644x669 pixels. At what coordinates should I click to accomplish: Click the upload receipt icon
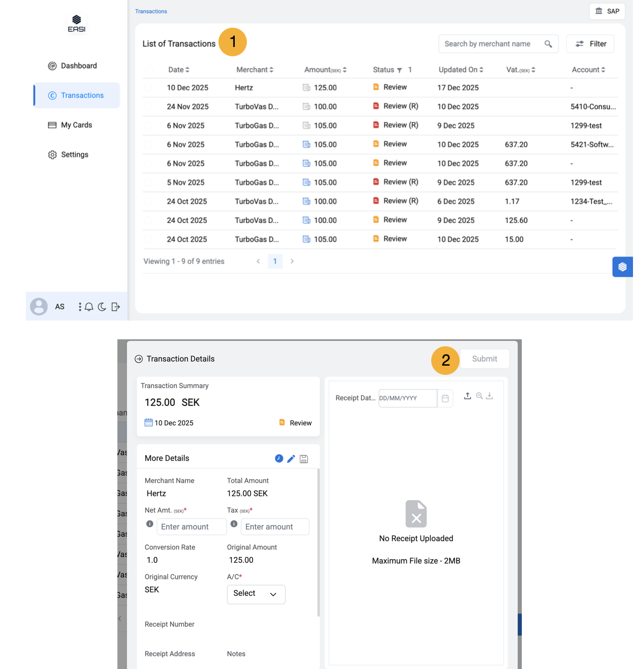[467, 396]
